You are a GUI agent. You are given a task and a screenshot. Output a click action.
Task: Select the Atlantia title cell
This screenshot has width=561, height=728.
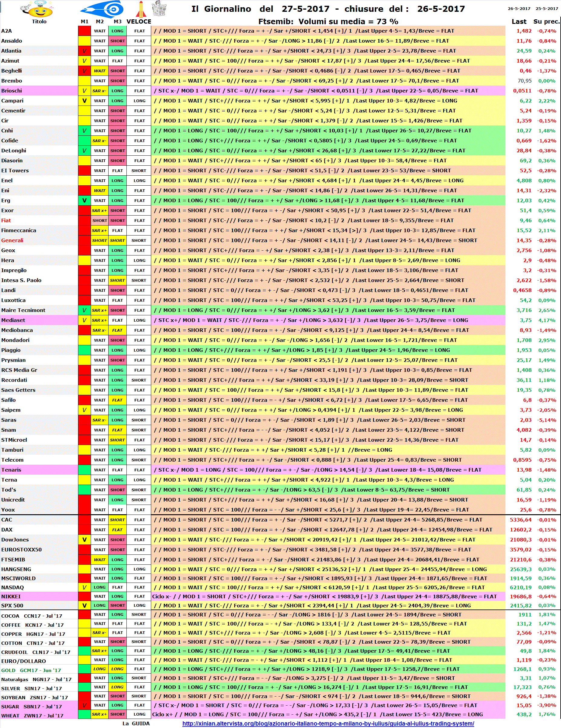click(39, 51)
